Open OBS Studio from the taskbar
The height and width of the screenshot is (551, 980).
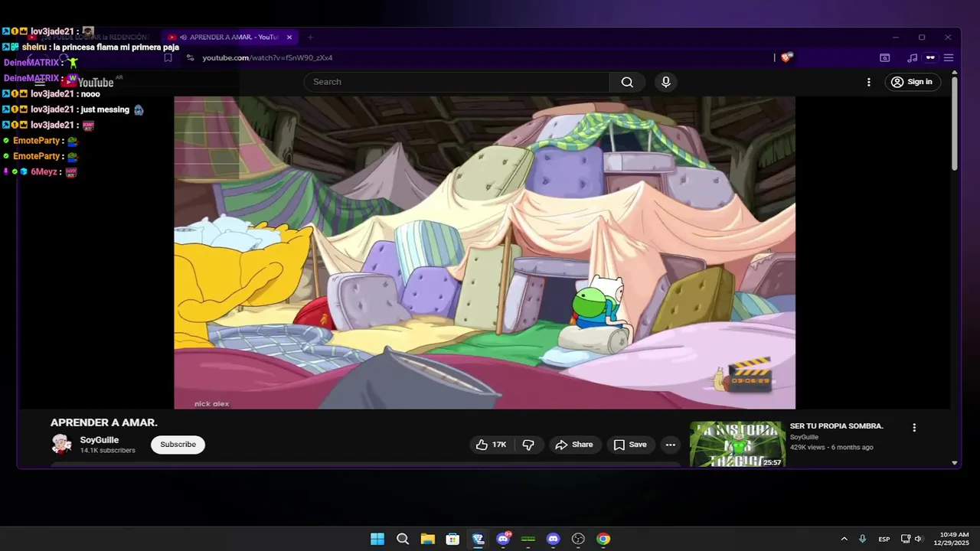click(578, 539)
